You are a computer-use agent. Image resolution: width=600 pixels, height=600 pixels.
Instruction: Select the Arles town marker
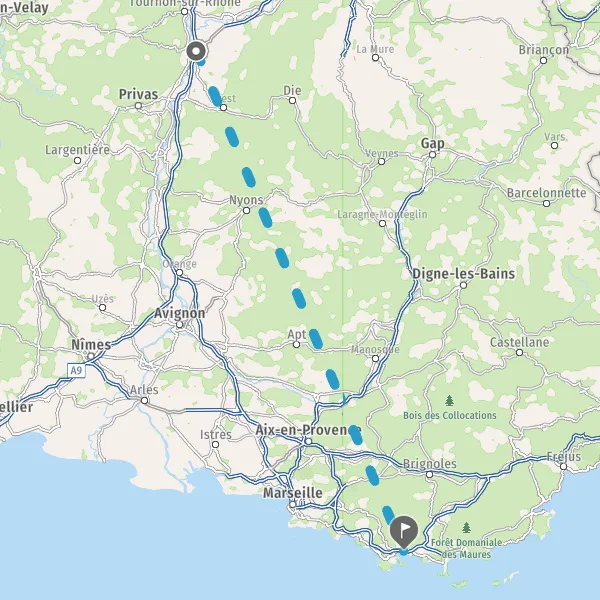point(144,401)
